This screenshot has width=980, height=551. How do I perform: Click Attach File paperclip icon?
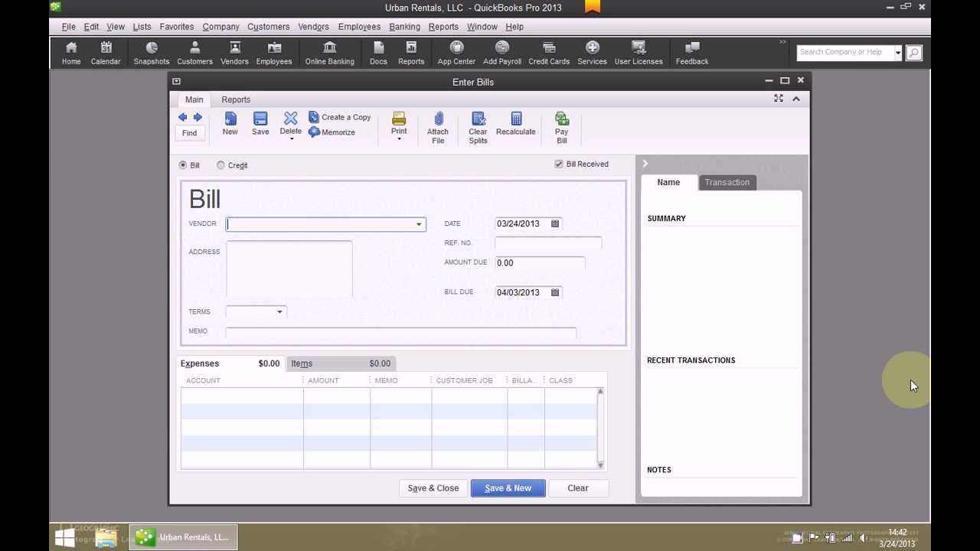(438, 127)
